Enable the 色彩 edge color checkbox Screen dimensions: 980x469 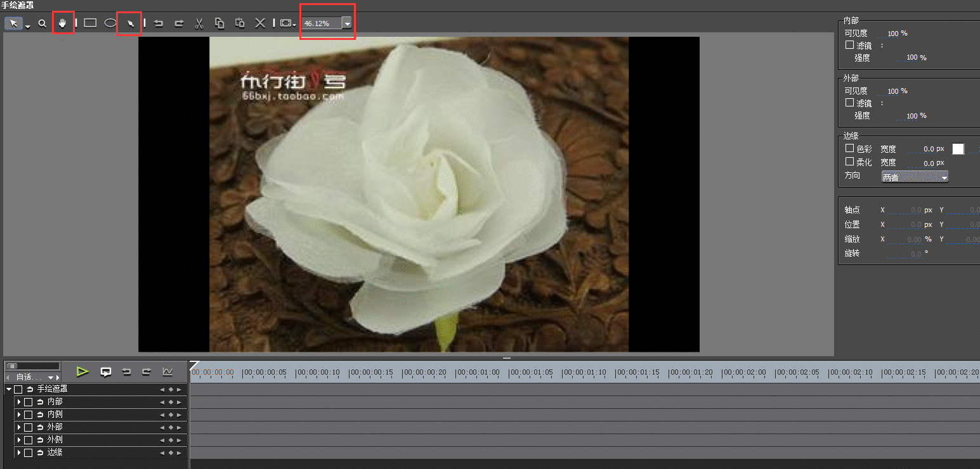tap(849, 148)
